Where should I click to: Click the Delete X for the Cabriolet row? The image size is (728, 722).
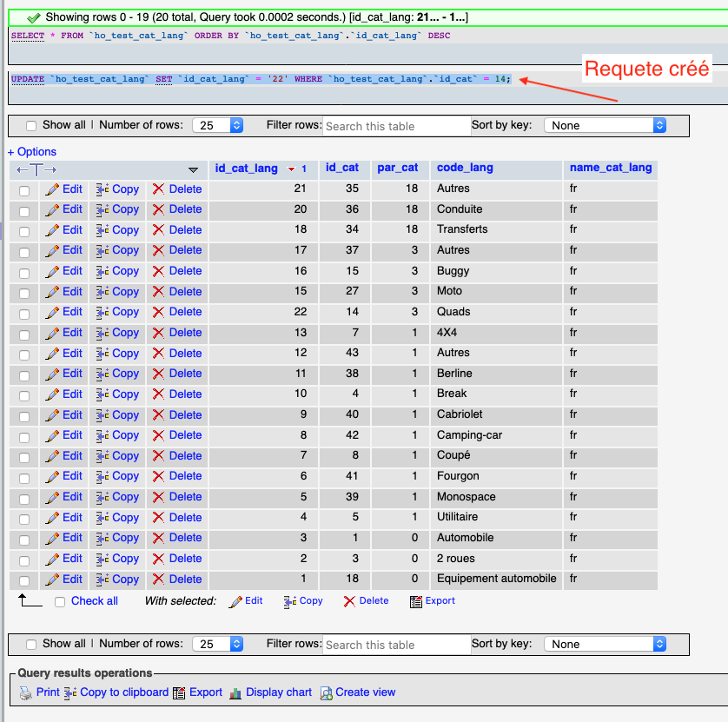[x=158, y=415]
